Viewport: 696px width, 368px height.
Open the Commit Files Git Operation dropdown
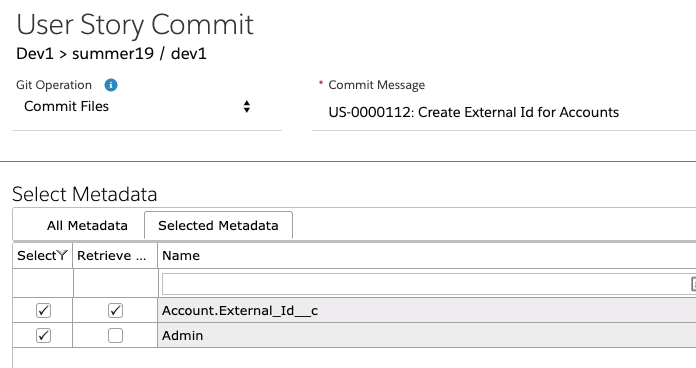146,107
